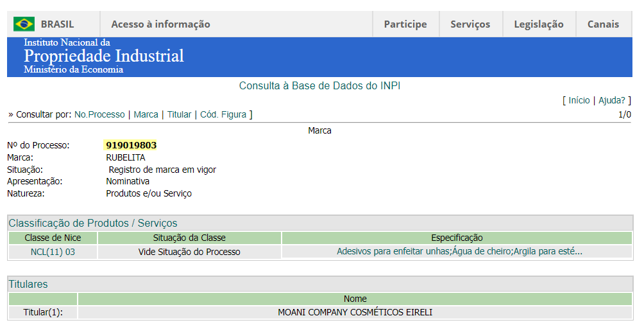
Task: Open Acesso à informação menu
Action: 160,24
